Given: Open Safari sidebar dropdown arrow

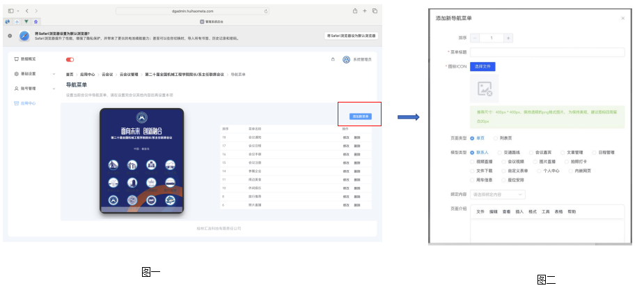Looking at the screenshot, I should (18, 11).
